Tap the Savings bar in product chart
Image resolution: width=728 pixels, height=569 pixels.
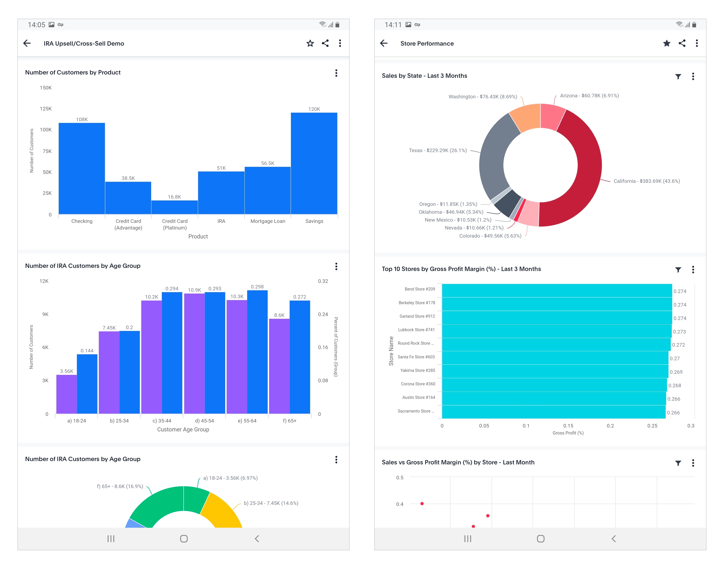point(314,164)
